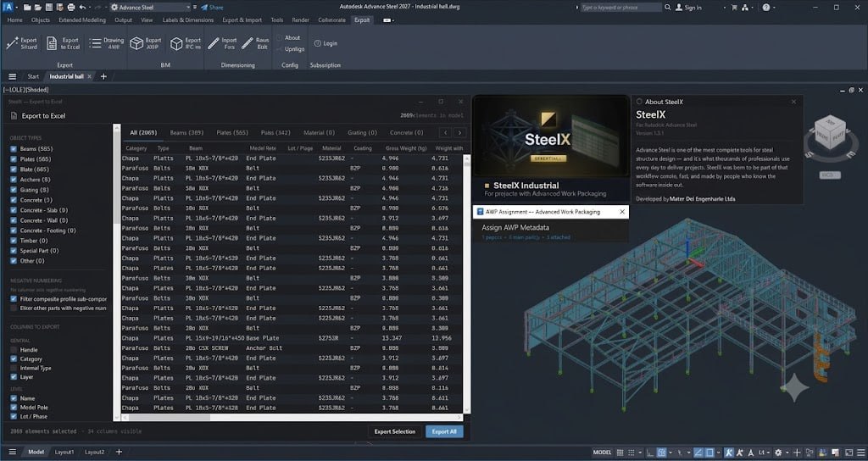This screenshot has width=868, height=461.
Task: Click the keyword search input field
Action: 620,7
